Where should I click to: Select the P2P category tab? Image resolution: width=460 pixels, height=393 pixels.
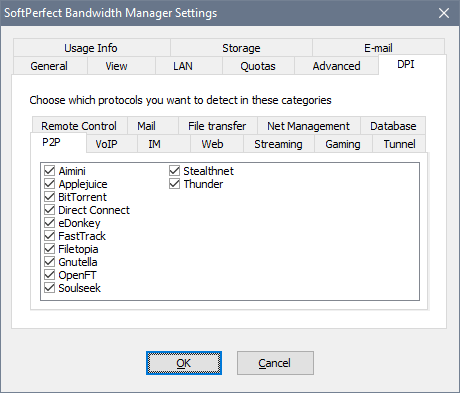point(58,142)
